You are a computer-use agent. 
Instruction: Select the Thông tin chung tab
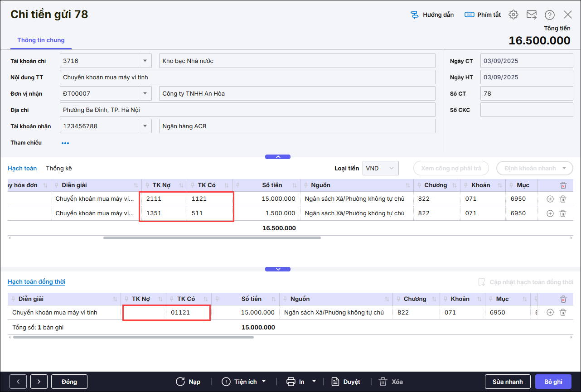coord(41,40)
